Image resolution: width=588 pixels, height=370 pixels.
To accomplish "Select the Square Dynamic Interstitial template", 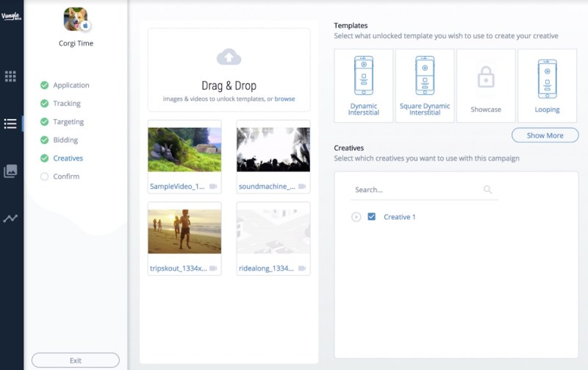I will (425, 85).
